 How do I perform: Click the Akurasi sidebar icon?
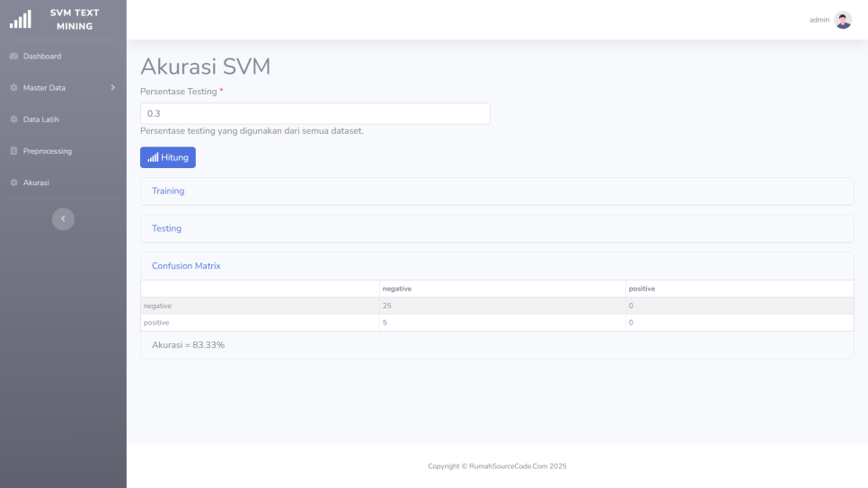[13, 182]
